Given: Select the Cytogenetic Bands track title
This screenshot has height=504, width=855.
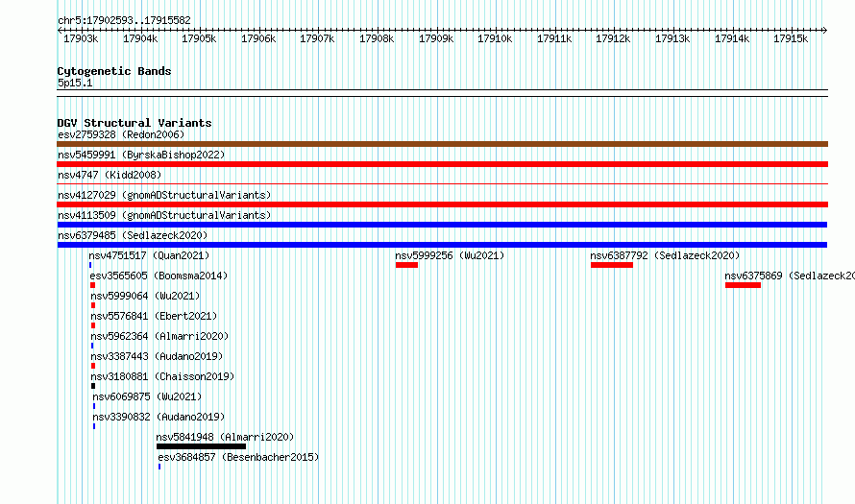Looking at the screenshot, I should (x=114, y=71).
